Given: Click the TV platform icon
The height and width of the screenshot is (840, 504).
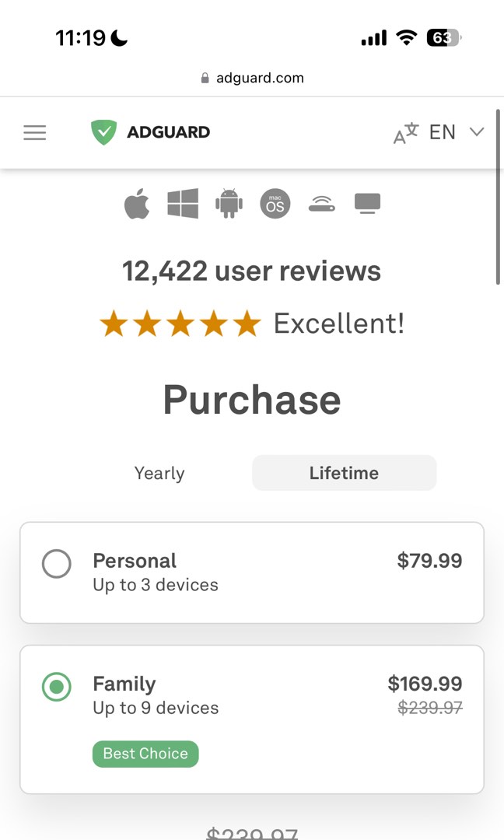Looking at the screenshot, I should tap(366, 203).
